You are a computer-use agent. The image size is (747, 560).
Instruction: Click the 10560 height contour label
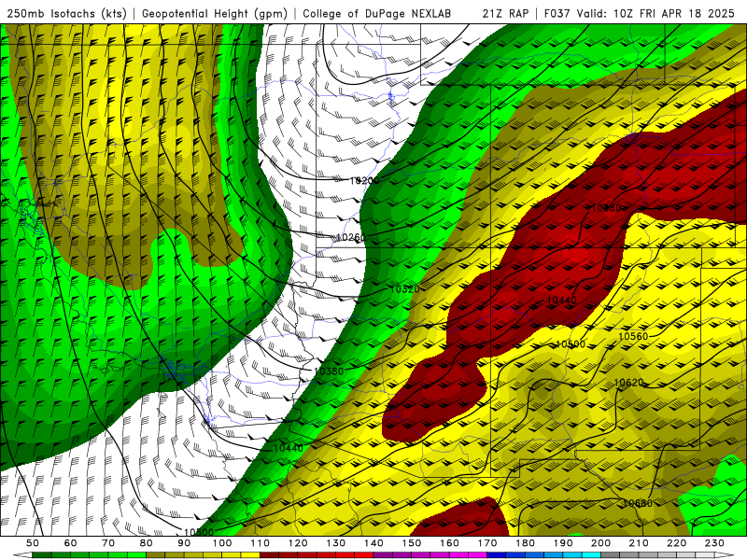633,337
